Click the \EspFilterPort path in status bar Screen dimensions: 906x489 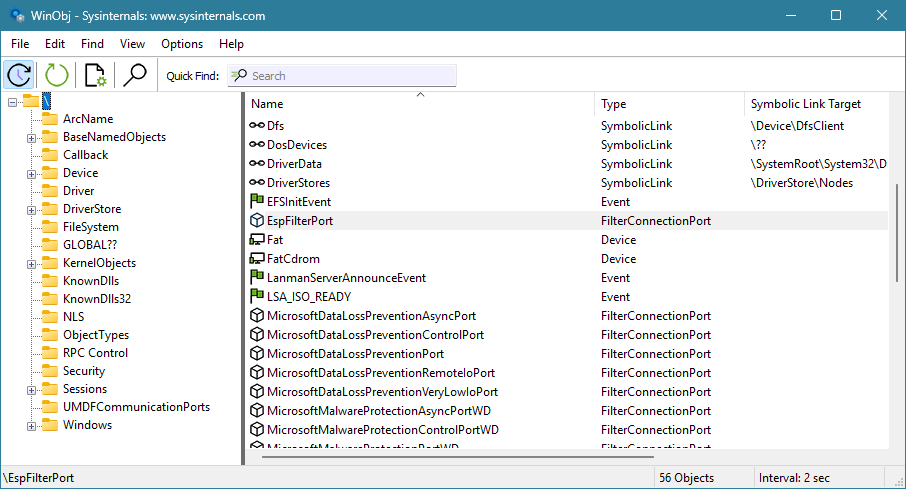tap(39, 478)
